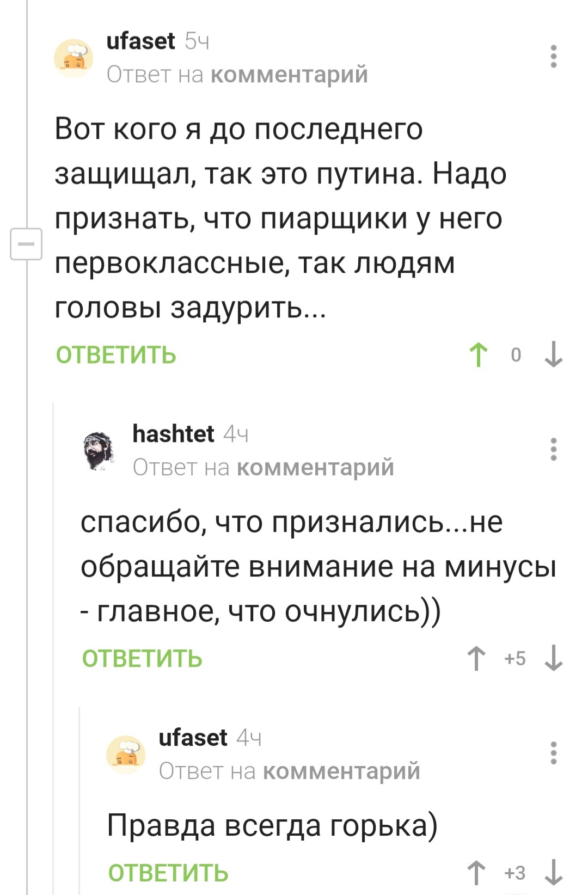Open three-dot menu on ufaset's last reply
This screenshot has height=895, width=588.
tap(554, 753)
